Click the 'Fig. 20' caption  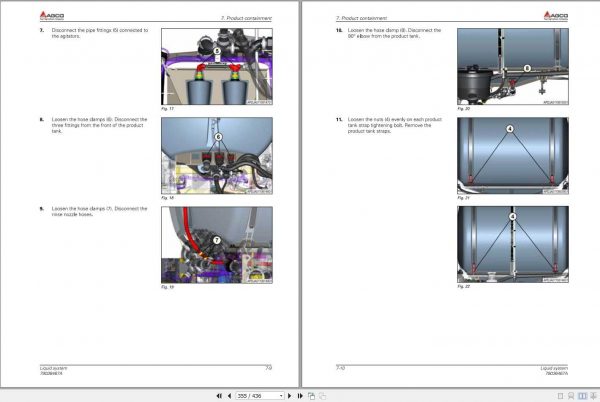click(463, 109)
